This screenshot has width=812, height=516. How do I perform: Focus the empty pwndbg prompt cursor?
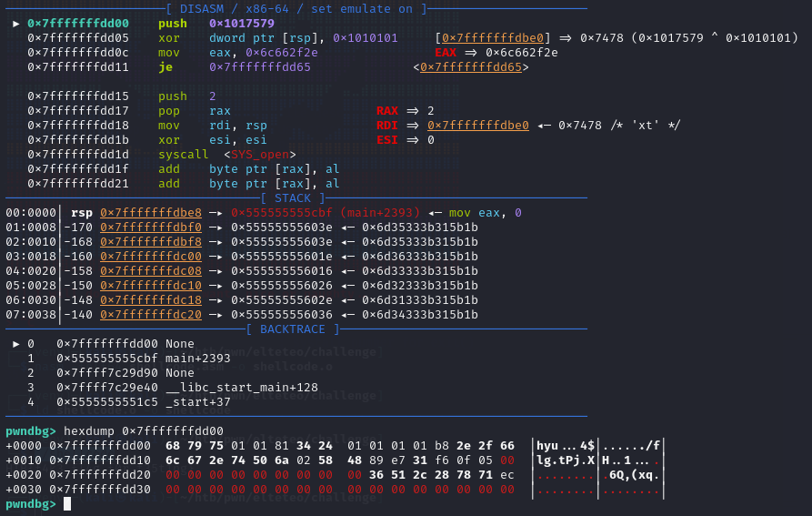pos(68,504)
